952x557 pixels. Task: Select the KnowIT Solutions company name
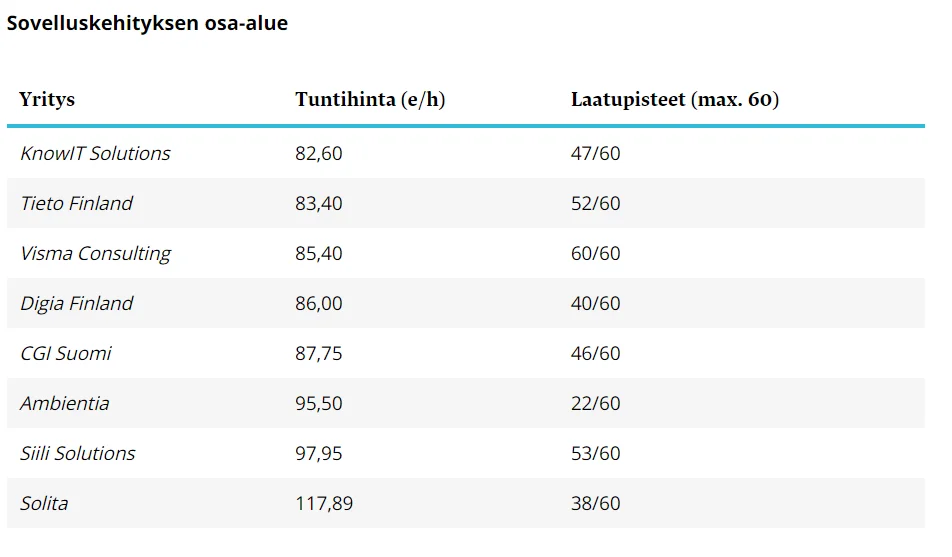pyautogui.click(x=95, y=153)
